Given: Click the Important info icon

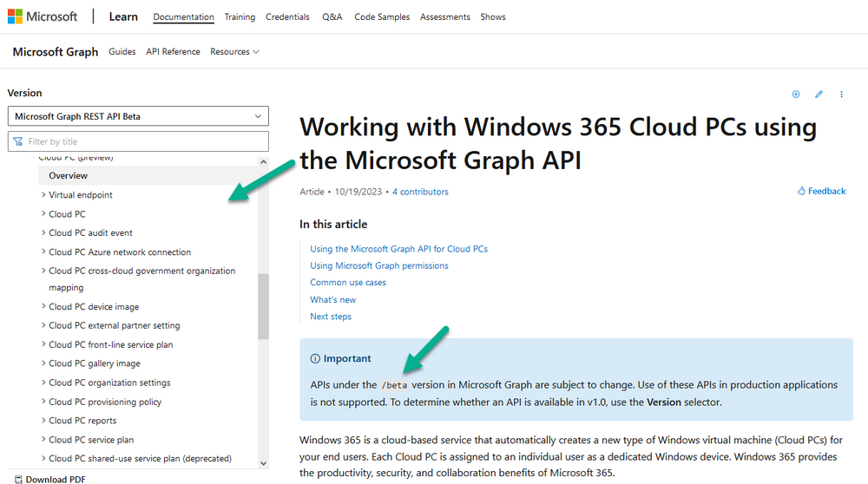Looking at the screenshot, I should [x=315, y=358].
